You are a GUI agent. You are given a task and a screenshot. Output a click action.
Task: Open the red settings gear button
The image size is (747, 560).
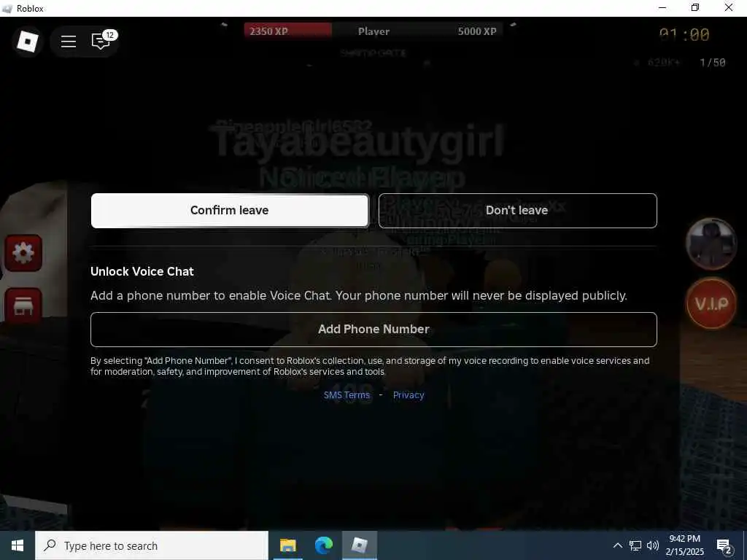click(23, 253)
